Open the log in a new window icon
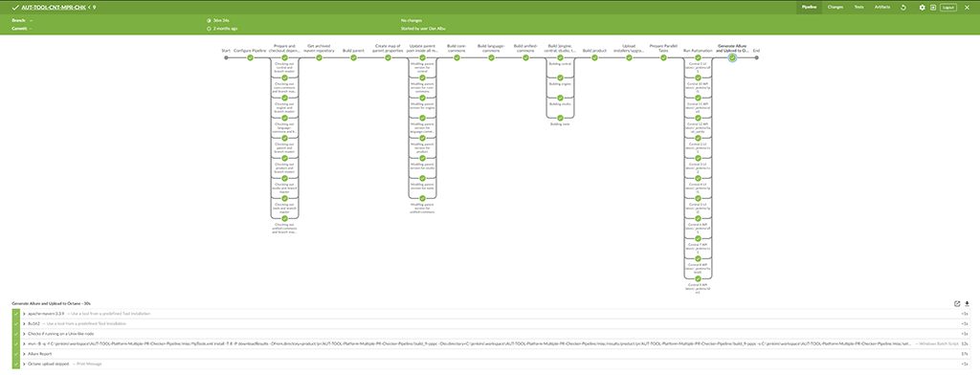Screen dimensions: 980x375 957,304
